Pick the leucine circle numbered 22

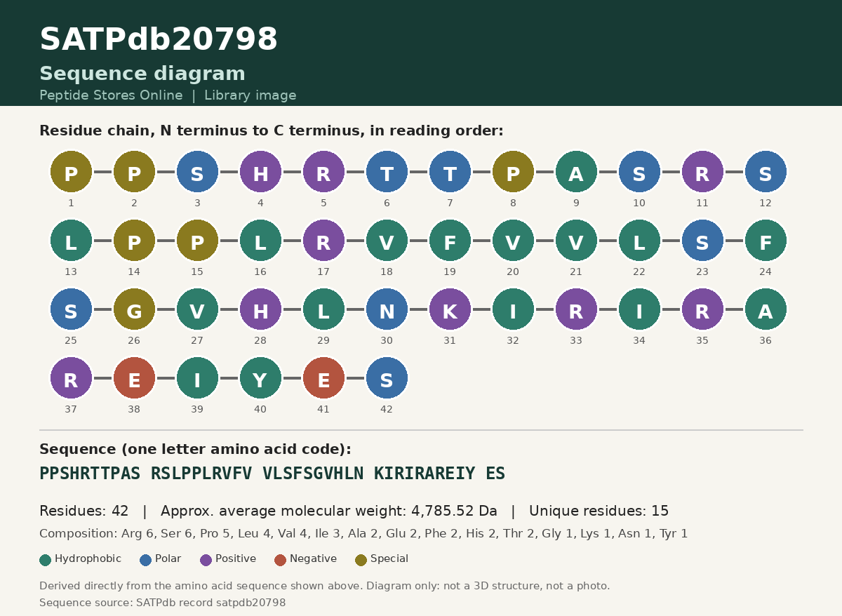coord(639,241)
